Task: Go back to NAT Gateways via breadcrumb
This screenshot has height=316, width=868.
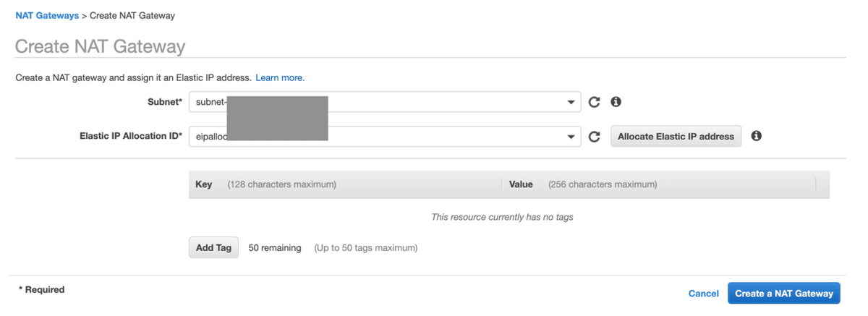Action: click(x=47, y=15)
